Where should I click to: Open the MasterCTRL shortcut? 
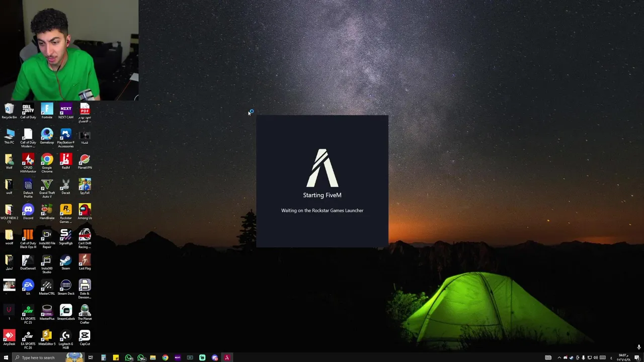[47, 288]
